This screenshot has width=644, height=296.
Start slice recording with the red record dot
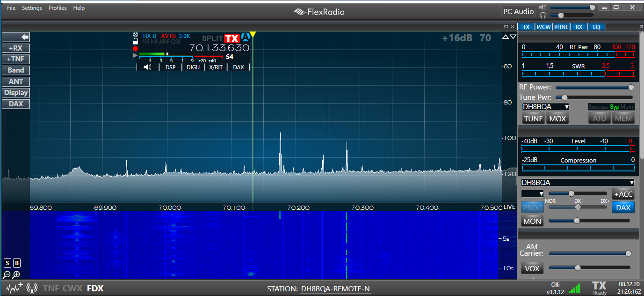click(135, 48)
